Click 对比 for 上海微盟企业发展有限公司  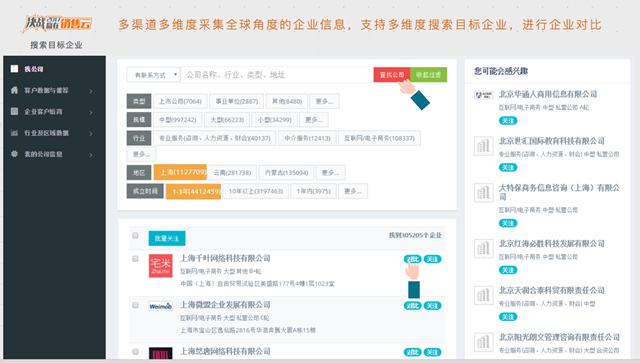click(x=412, y=305)
